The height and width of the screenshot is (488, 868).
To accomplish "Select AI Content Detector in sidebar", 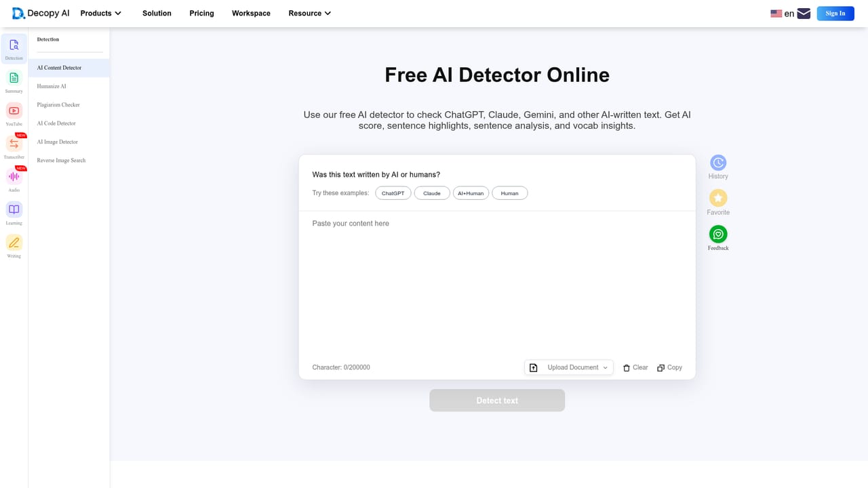I will [x=69, y=68].
